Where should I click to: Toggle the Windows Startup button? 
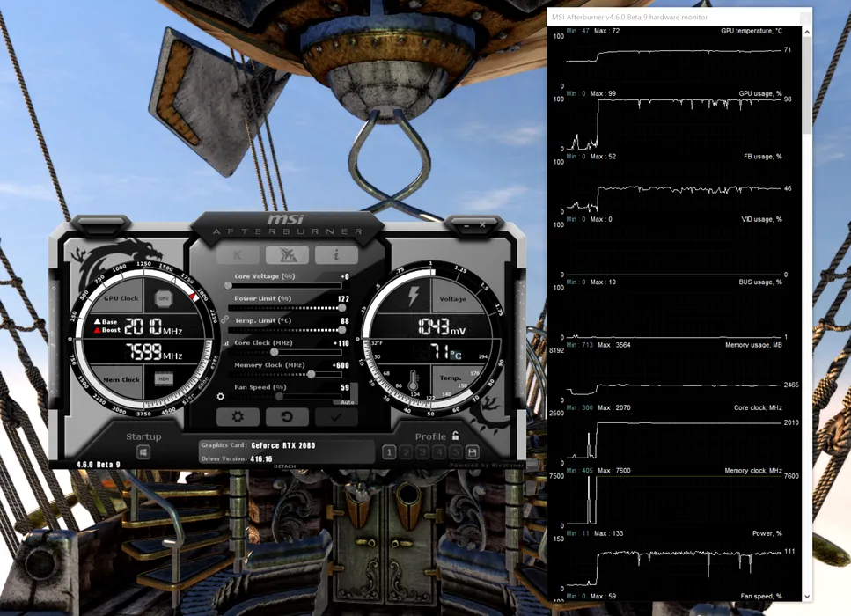click(x=143, y=452)
